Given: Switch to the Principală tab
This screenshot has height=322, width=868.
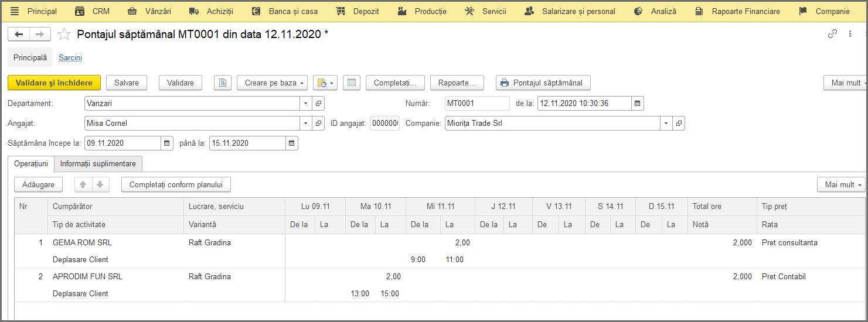Looking at the screenshot, I should click(30, 58).
